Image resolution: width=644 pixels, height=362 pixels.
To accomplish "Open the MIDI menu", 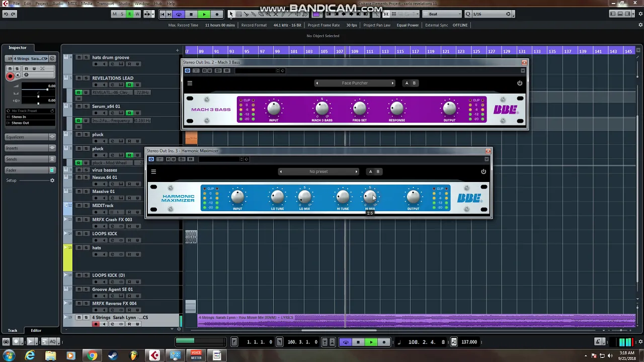I will [x=72, y=4].
